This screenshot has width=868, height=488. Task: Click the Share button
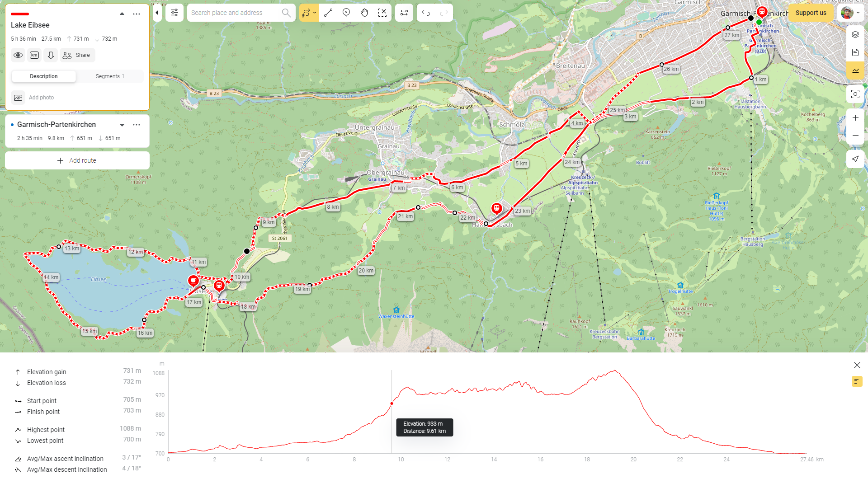pos(77,55)
